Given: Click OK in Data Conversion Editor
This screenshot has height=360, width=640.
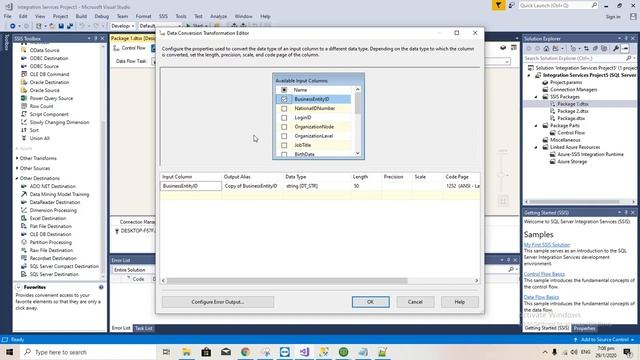Looking at the screenshot, I should click(371, 302).
